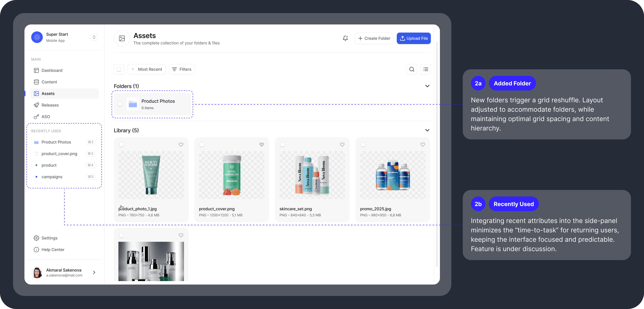
Task: Click the Upload File button
Action: (x=414, y=38)
